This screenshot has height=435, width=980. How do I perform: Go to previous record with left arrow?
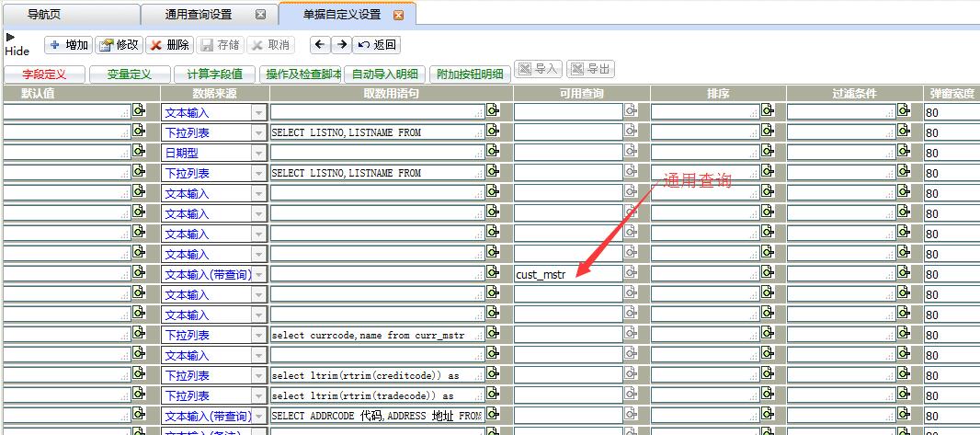320,45
